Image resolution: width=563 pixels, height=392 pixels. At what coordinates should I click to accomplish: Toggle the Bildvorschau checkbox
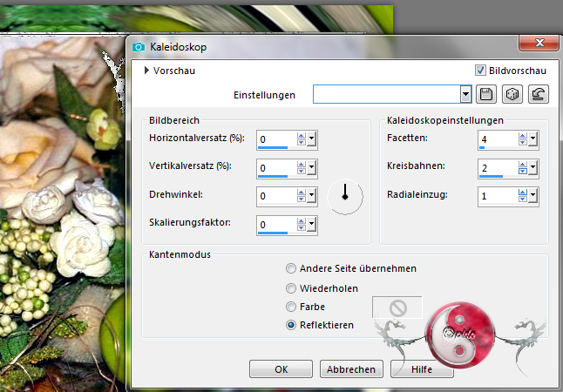pyautogui.click(x=480, y=71)
